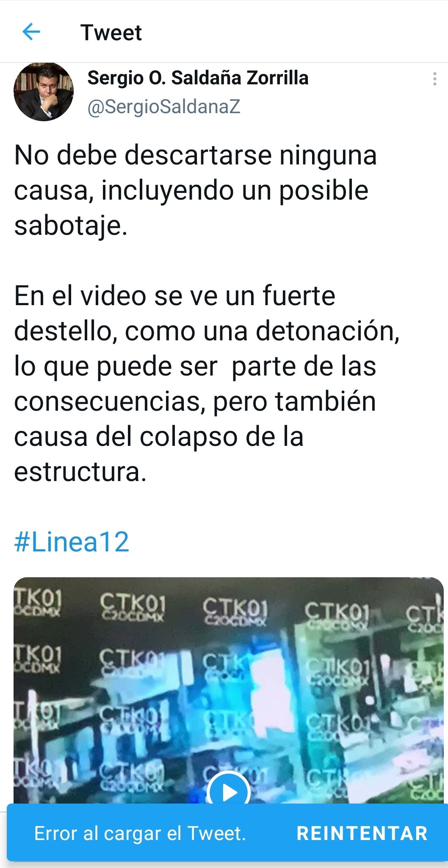Click the REINTENTAR button

(x=362, y=833)
